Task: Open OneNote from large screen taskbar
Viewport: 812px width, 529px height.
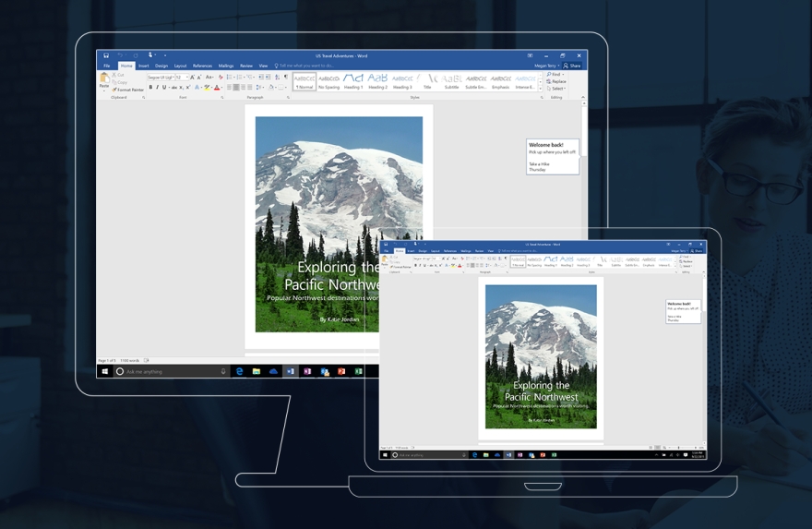Action: coord(307,371)
